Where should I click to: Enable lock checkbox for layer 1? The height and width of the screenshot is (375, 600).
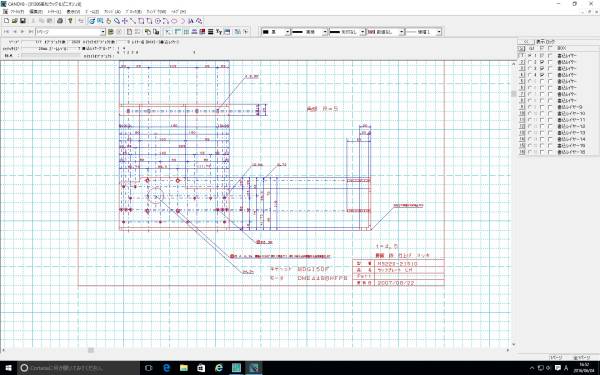(550, 56)
